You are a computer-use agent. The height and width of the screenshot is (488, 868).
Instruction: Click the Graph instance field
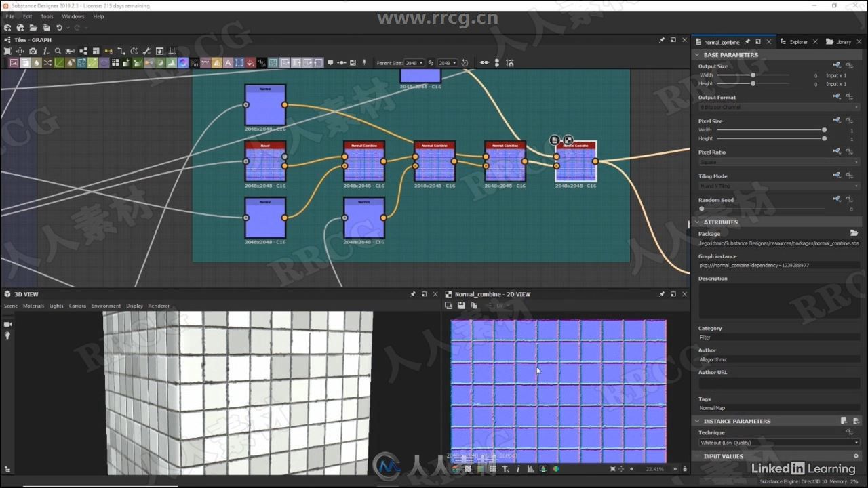[x=778, y=266]
